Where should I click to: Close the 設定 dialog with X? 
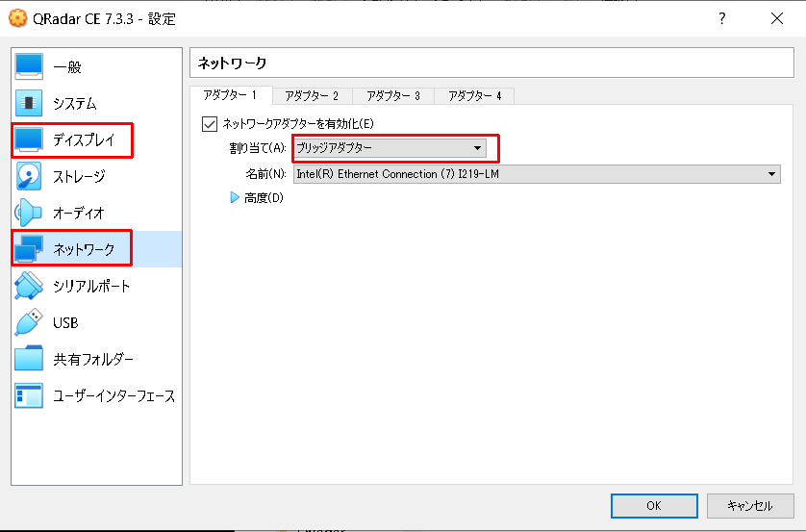click(x=777, y=19)
